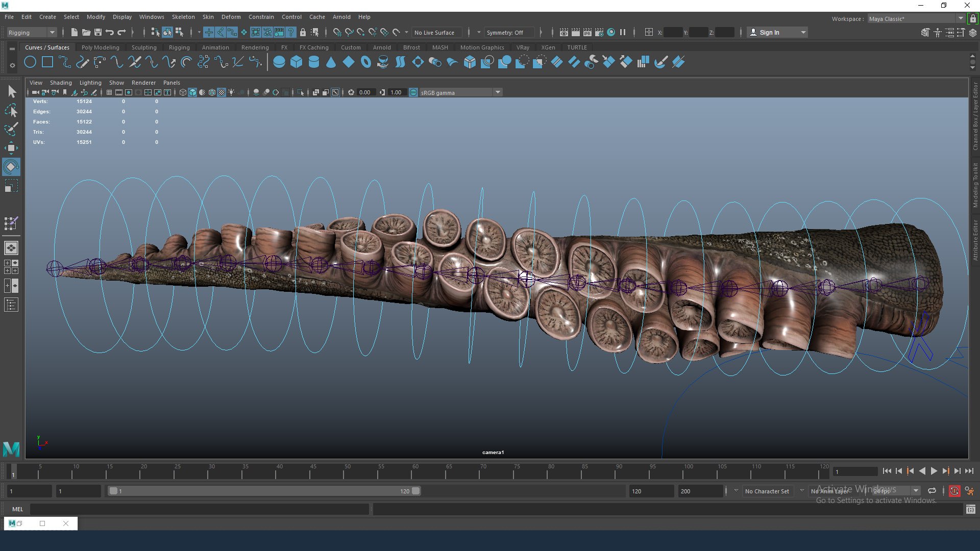
Task: Toggle the playback loop button
Action: (932, 491)
